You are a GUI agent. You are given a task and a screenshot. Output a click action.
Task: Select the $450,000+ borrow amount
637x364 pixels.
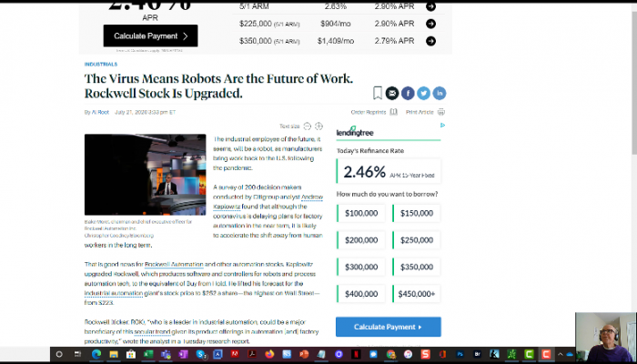[417, 294]
